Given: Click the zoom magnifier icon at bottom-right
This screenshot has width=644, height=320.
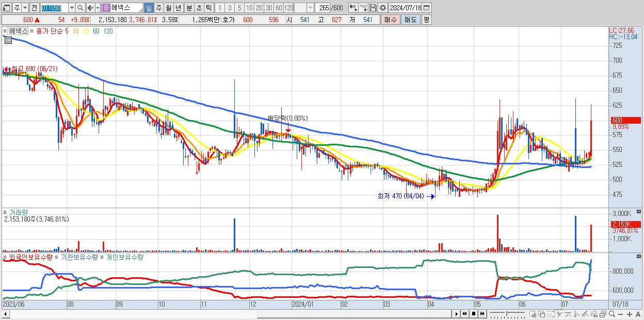Looking at the screenshot, I should click(x=612, y=314).
